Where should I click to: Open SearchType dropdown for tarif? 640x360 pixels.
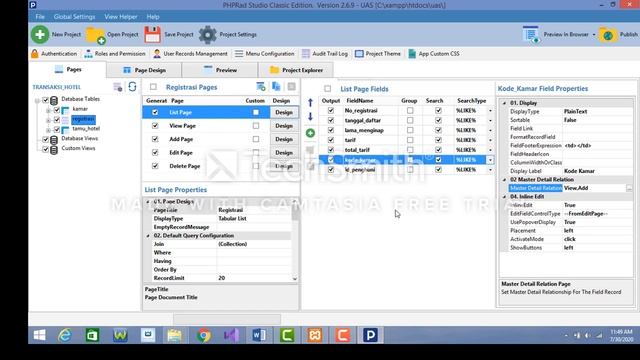click(490, 140)
